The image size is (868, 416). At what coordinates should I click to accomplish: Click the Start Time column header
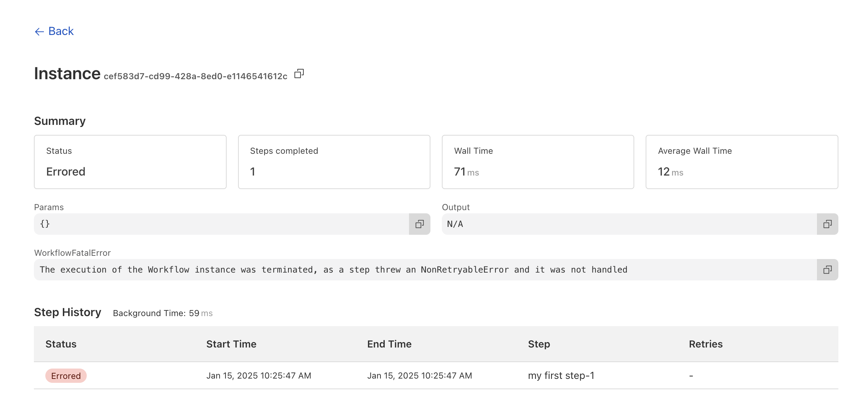tap(231, 344)
